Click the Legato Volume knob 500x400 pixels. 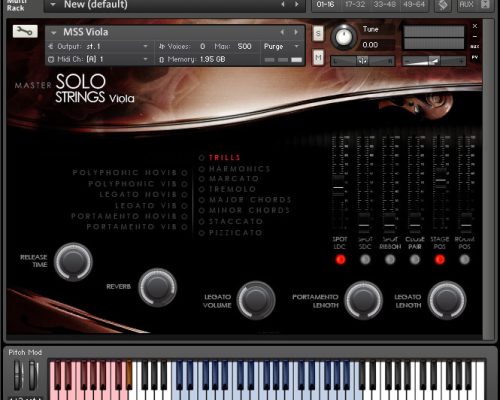click(256, 300)
